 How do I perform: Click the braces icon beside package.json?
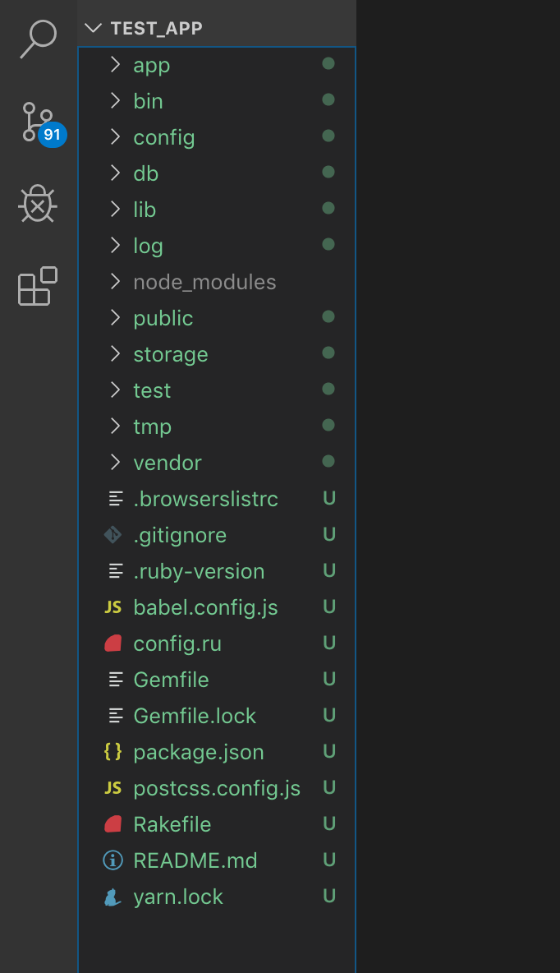(113, 752)
